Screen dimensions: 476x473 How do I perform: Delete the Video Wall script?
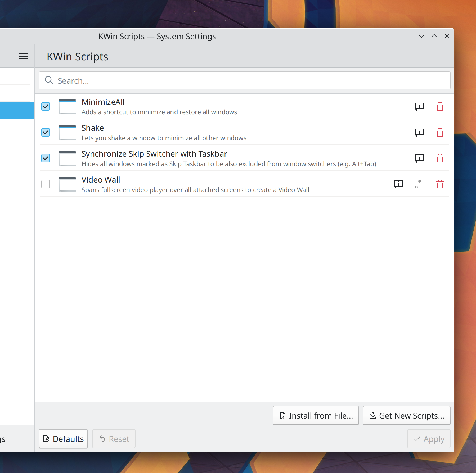(440, 184)
